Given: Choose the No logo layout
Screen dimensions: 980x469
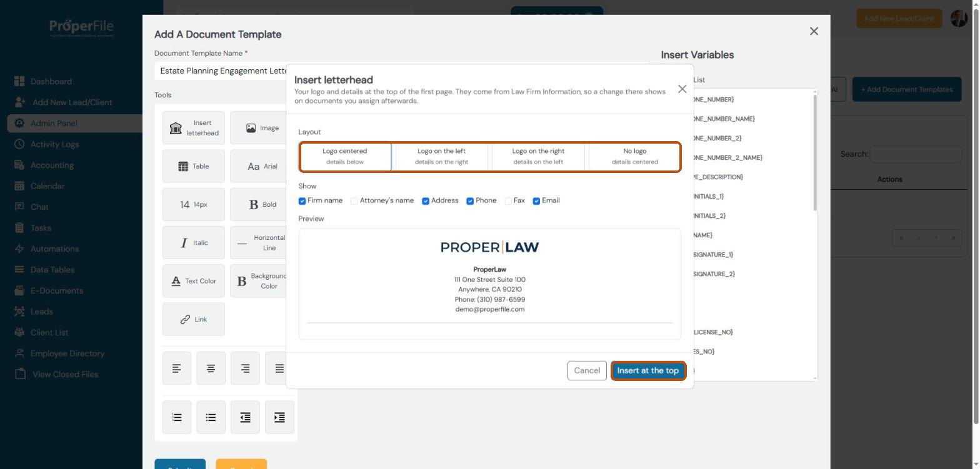Looking at the screenshot, I should pyautogui.click(x=635, y=156).
